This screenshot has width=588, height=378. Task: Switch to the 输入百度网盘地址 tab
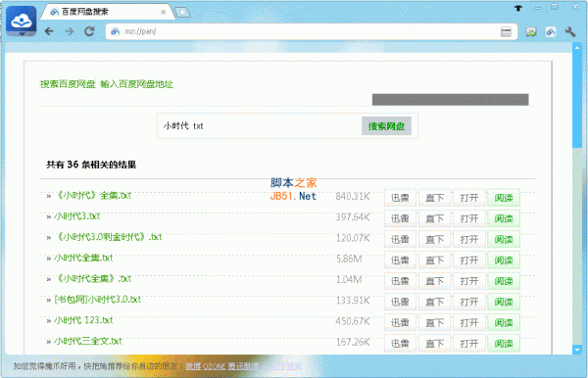pyautogui.click(x=137, y=84)
